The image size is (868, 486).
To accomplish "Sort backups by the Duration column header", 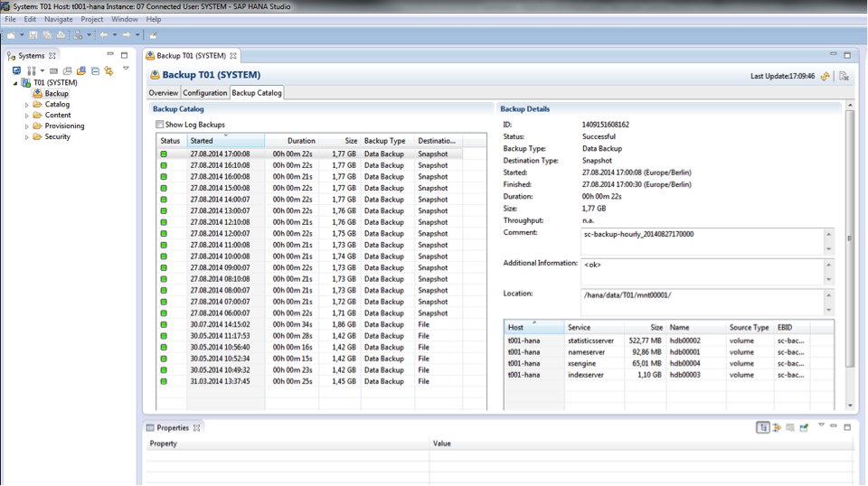I will click(301, 141).
